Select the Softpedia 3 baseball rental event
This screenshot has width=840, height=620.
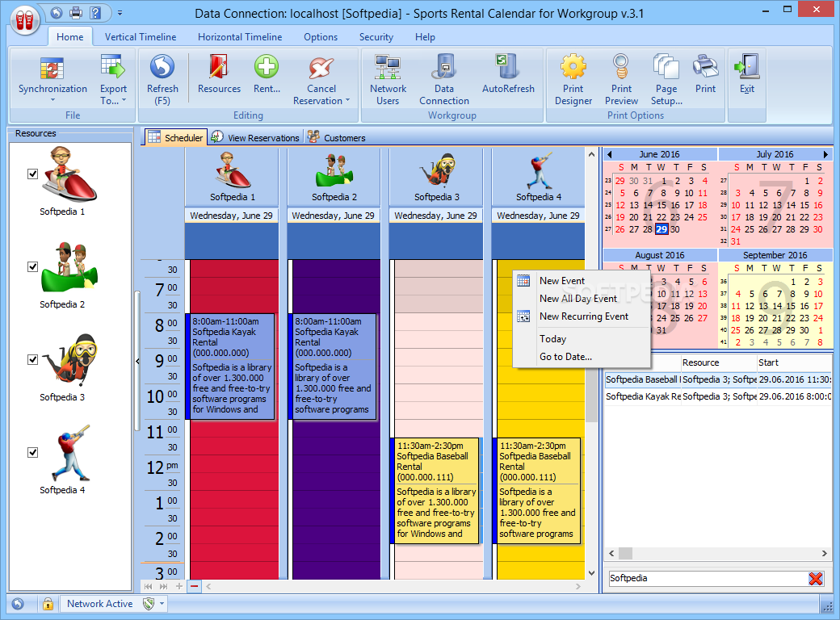point(435,491)
